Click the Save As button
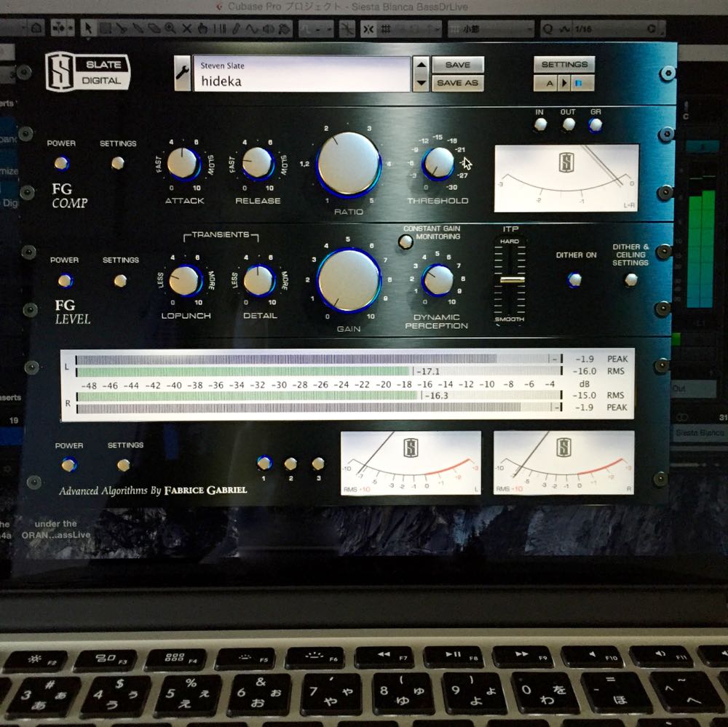Screen dimensions: 728x727 click(x=457, y=83)
